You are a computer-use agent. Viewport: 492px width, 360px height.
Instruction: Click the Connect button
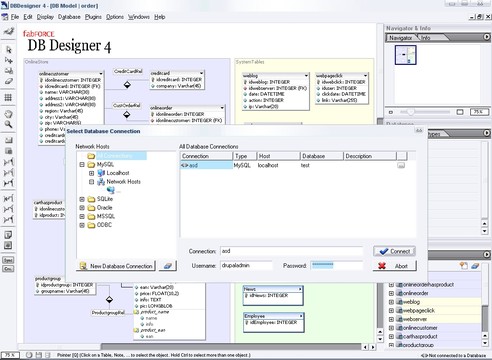[x=394, y=251]
